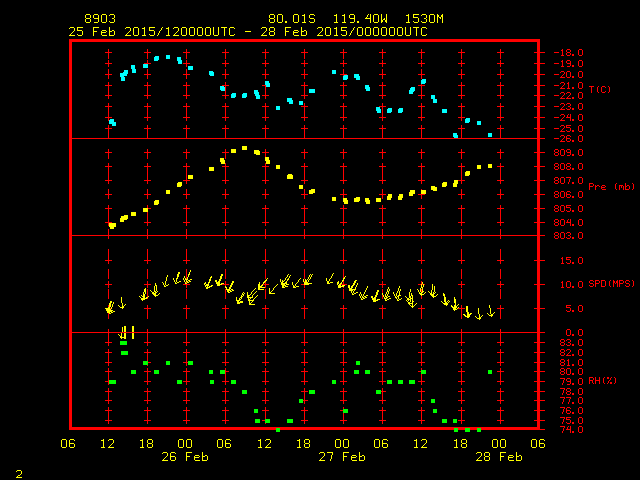640x480 pixels.
Task: Click the start time 25 Feb 2015/120000UTC
Action: point(152,32)
